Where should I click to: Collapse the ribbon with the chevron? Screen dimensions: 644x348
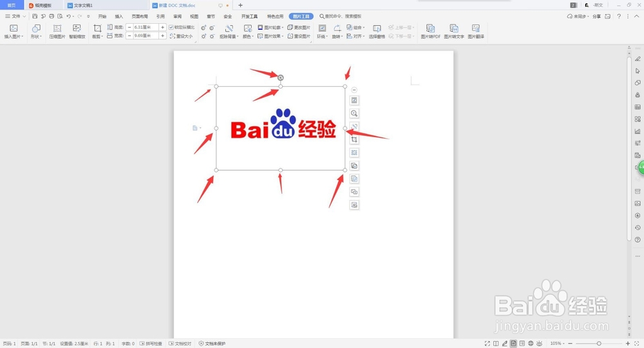pos(637,17)
